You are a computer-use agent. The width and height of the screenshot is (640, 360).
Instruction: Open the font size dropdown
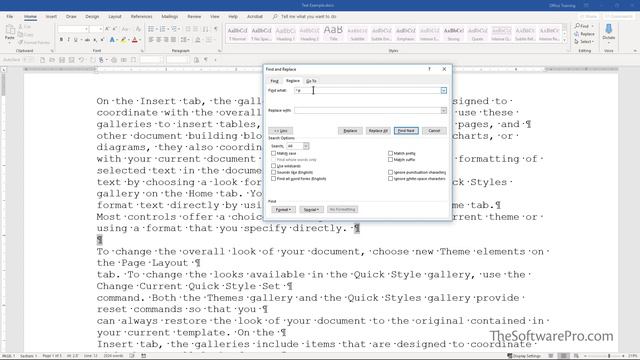tap(100, 29)
